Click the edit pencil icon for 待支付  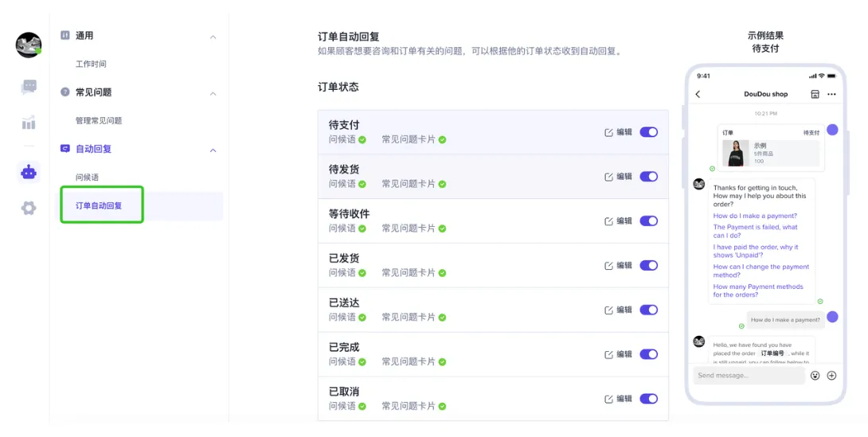(608, 132)
